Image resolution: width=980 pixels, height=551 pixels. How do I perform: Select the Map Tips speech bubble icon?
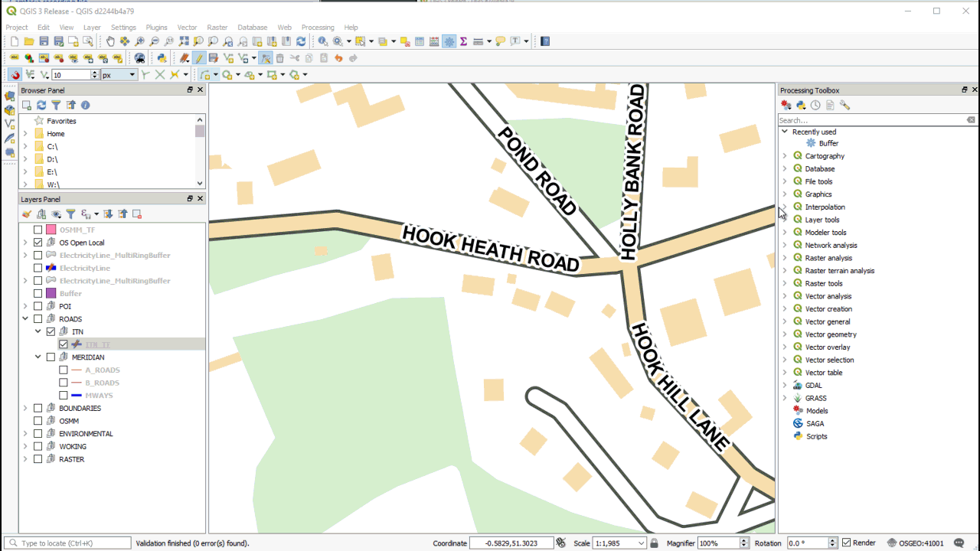click(x=500, y=41)
